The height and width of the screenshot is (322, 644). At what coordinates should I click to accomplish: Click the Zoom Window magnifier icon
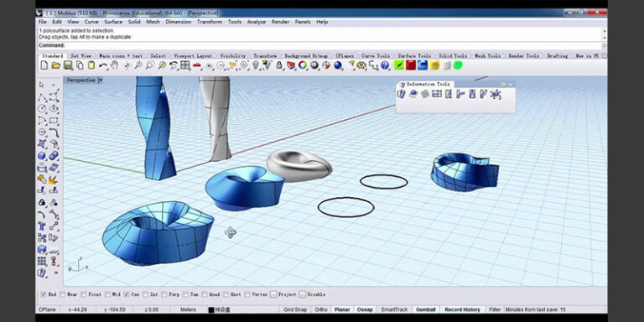(x=150, y=65)
